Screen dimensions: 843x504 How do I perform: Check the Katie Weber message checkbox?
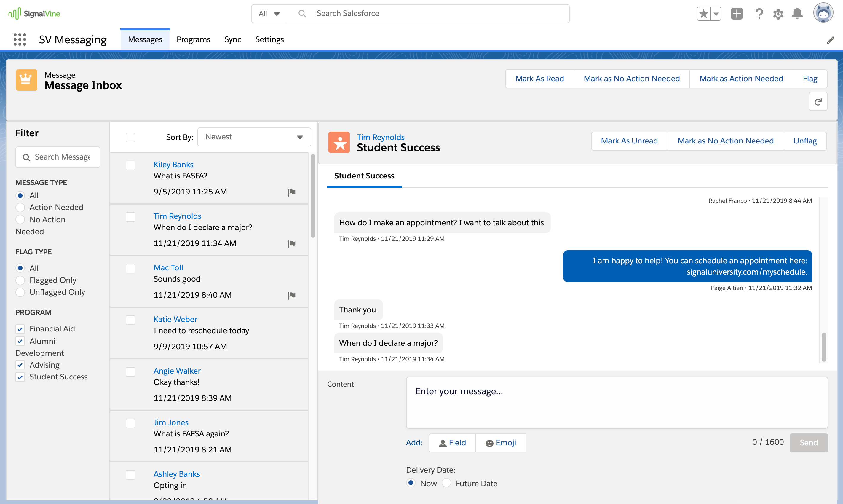click(130, 320)
